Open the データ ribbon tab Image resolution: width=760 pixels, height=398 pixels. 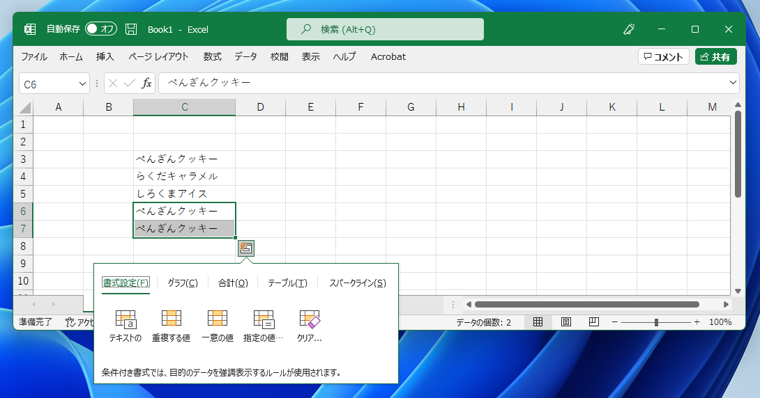(246, 57)
